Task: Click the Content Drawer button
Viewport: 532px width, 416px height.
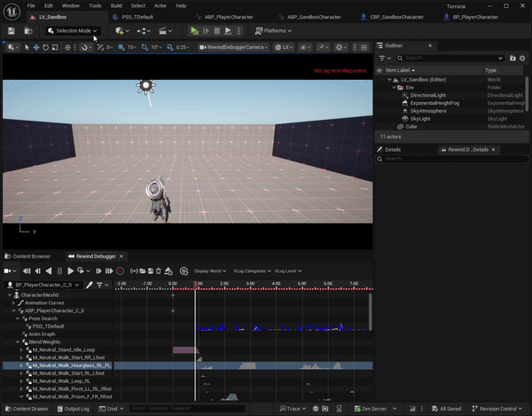Action: pos(27,409)
